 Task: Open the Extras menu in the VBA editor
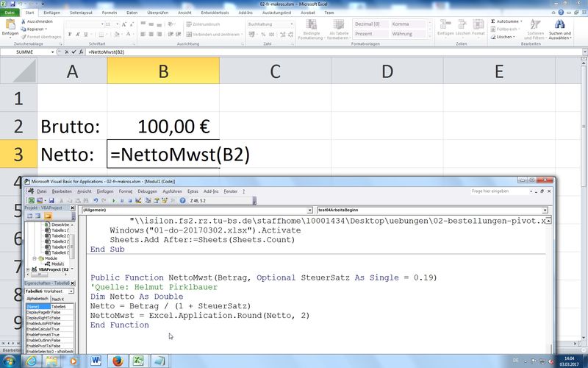193,191
